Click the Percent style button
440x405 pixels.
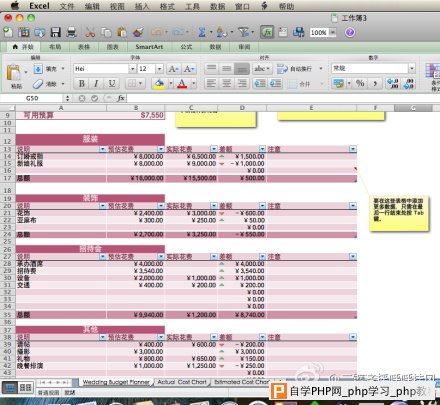tap(360, 83)
